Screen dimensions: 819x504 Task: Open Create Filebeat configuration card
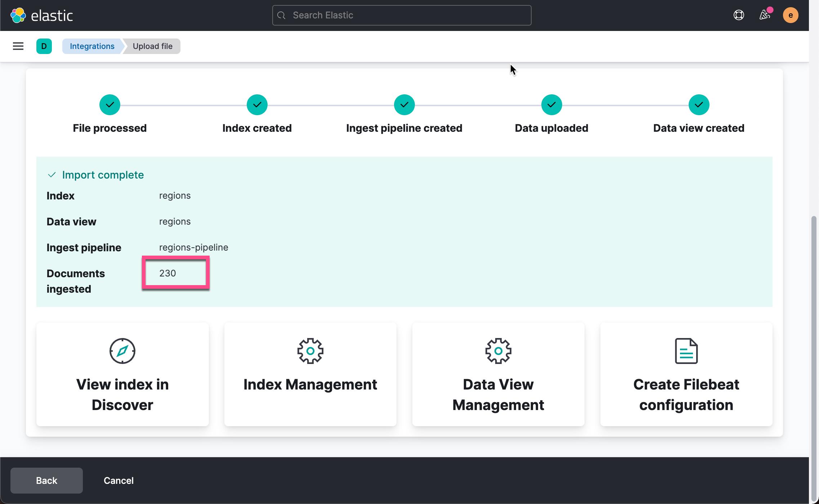(686, 374)
